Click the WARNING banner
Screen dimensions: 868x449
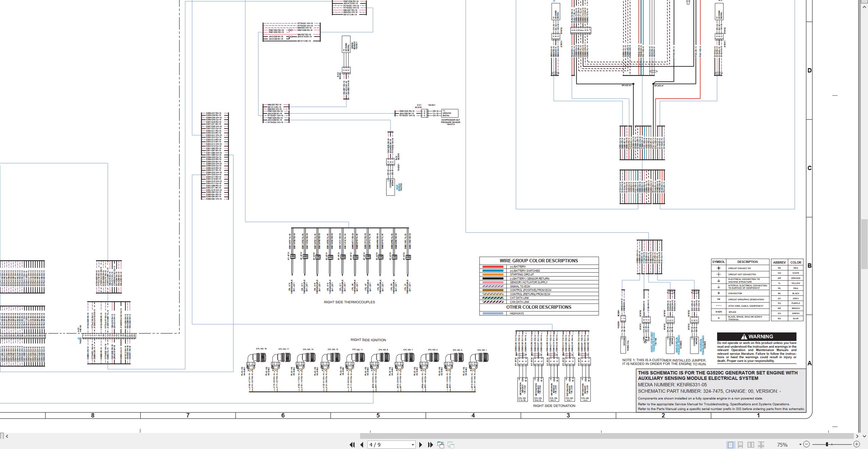click(757, 336)
